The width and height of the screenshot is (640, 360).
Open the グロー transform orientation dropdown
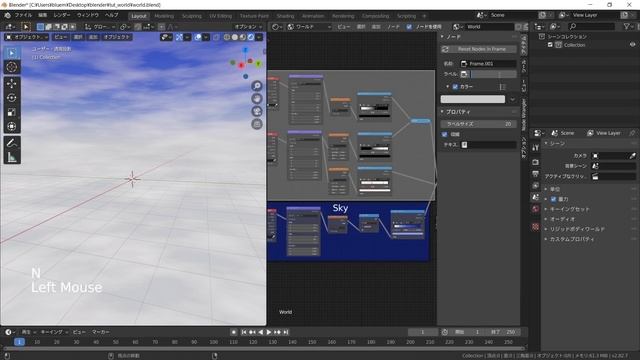[100, 27]
